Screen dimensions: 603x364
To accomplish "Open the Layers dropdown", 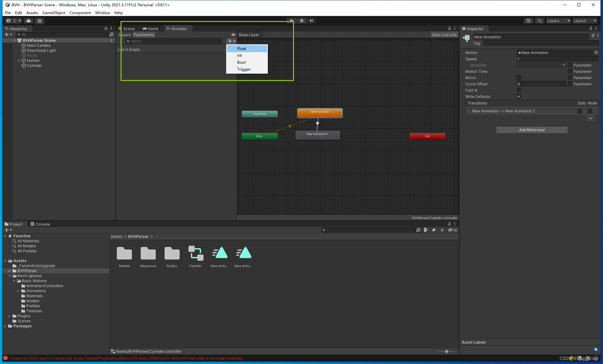I will point(558,21).
